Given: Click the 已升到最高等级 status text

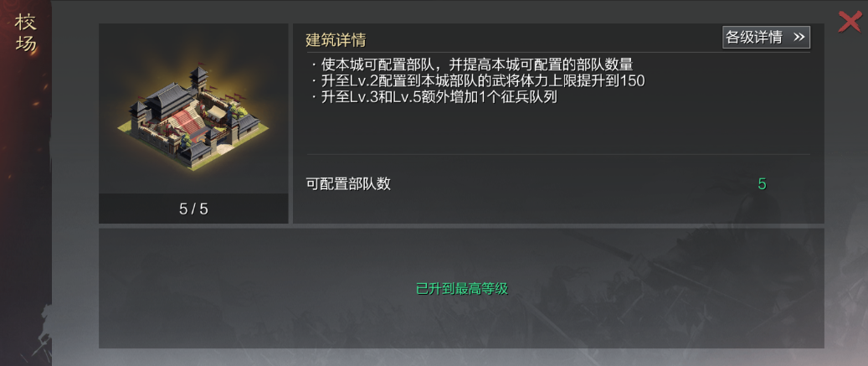Looking at the screenshot, I should (462, 288).
